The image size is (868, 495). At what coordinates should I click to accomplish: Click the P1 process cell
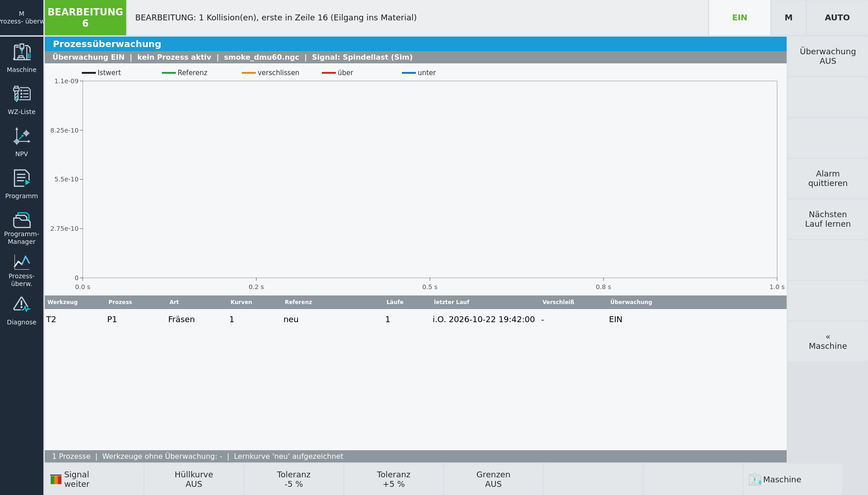click(112, 319)
